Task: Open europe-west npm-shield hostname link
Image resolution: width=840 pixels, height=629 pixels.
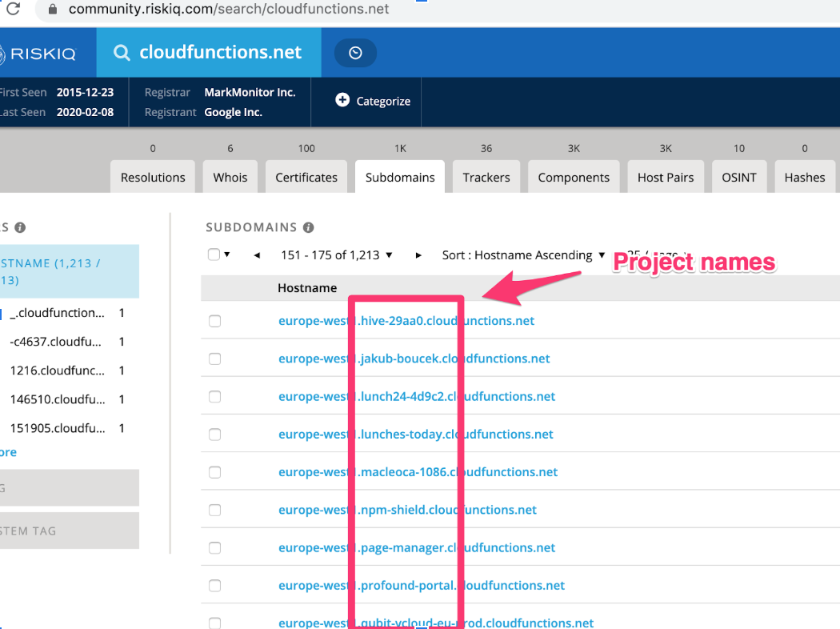Action: click(408, 510)
